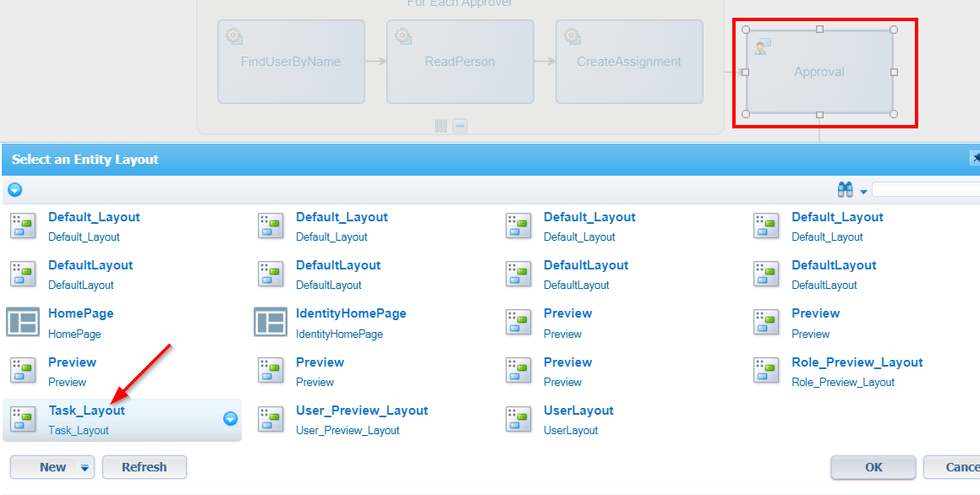Click the IdentityHomePage layout icon
The height and width of the screenshot is (495, 980).
pos(271,323)
